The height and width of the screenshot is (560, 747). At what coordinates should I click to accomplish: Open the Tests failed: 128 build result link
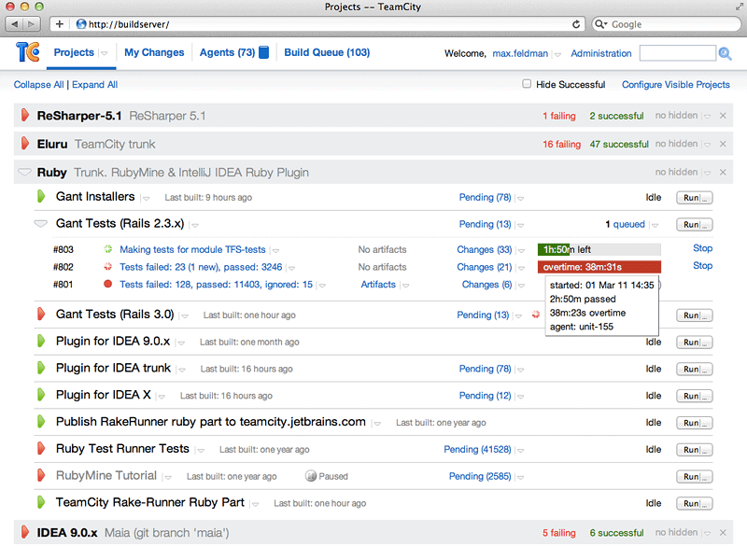point(216,285)
